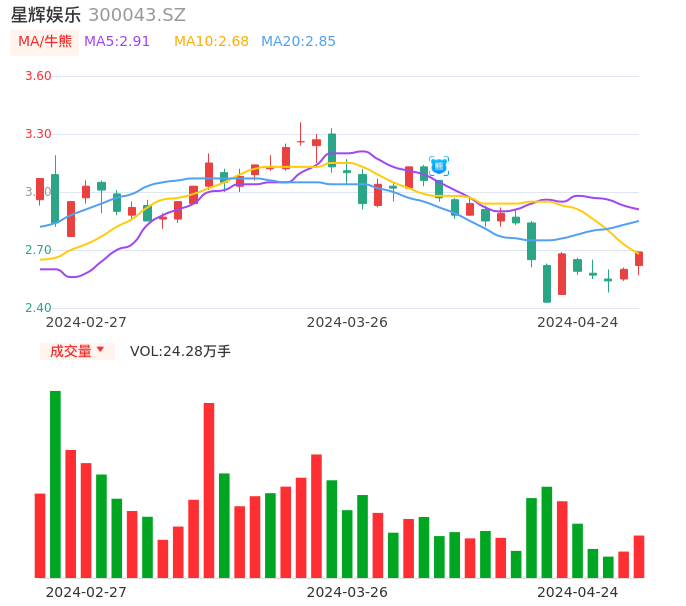Click the highest green candlestick near 3.30
The image size is (686, 606).
pyautogui.click(x=332, y=150)
